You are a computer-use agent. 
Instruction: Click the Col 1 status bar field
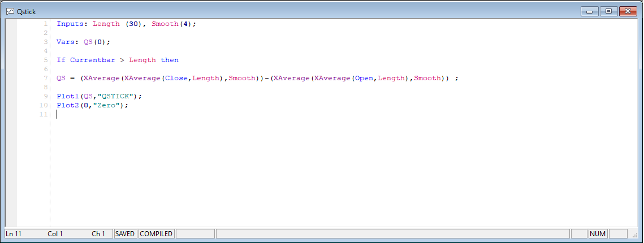(55, 234)
